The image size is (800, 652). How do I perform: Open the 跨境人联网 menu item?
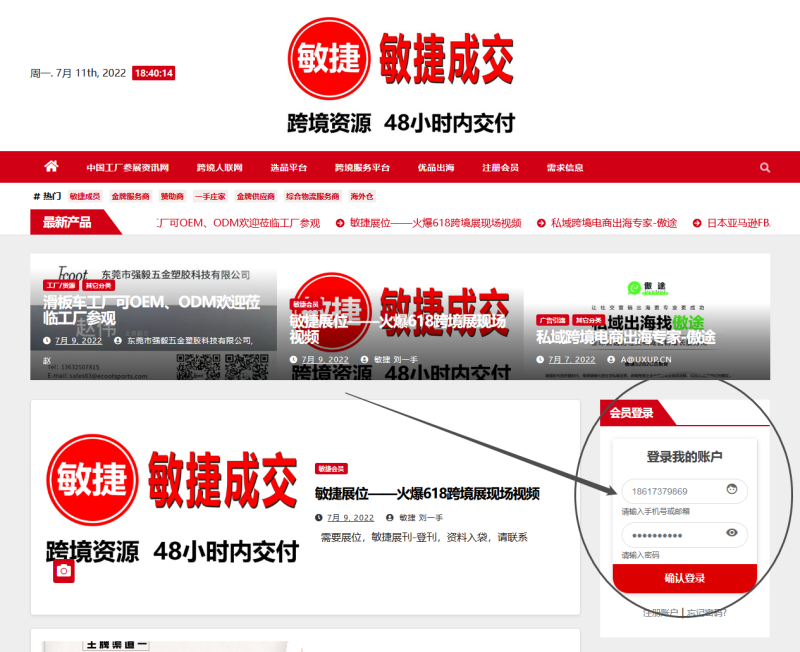[219, 167]
